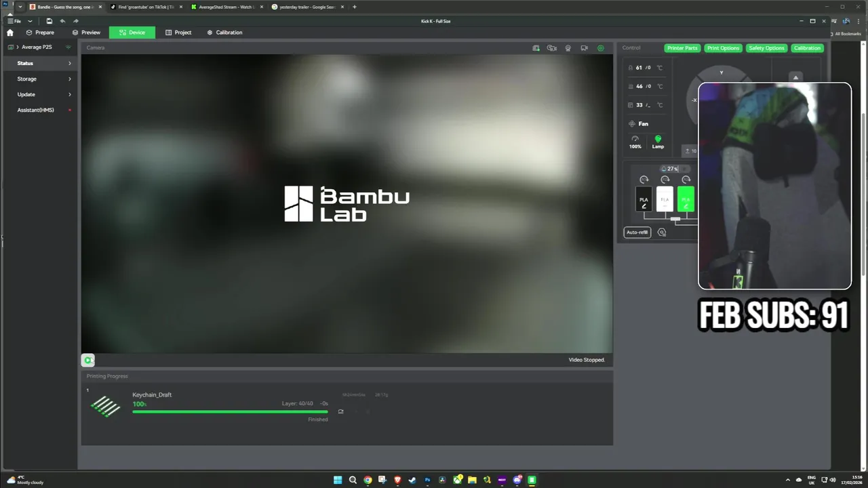Open taskbar Search
This screenshot has width=868, height=488.
(353, 480)
